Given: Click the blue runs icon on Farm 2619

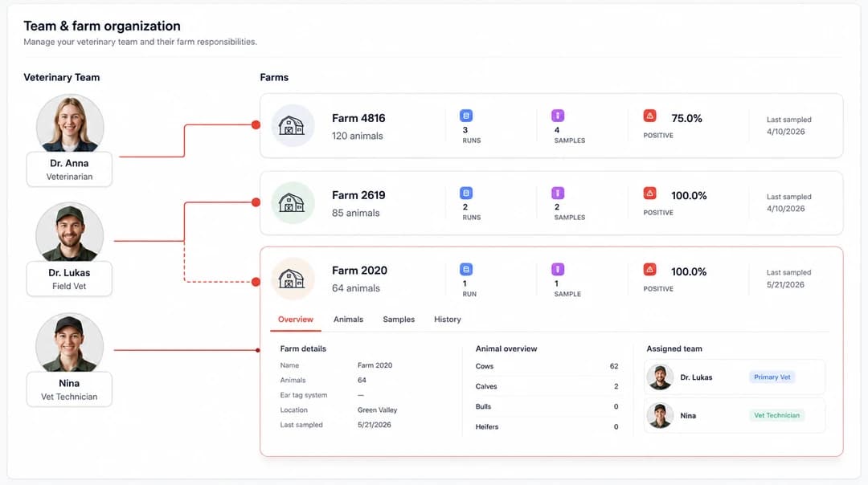Looking at the screenshot, I should tap(466, 193).
